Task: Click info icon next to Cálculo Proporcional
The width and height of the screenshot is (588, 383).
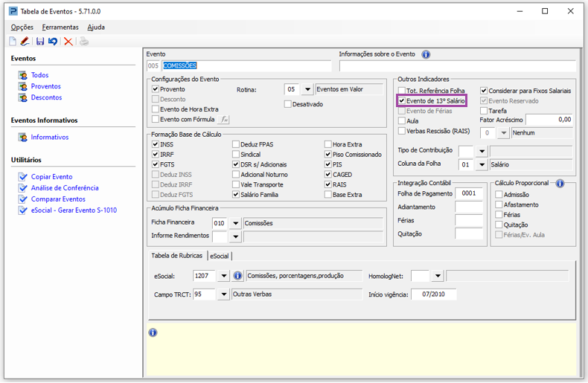Action: 560,184
